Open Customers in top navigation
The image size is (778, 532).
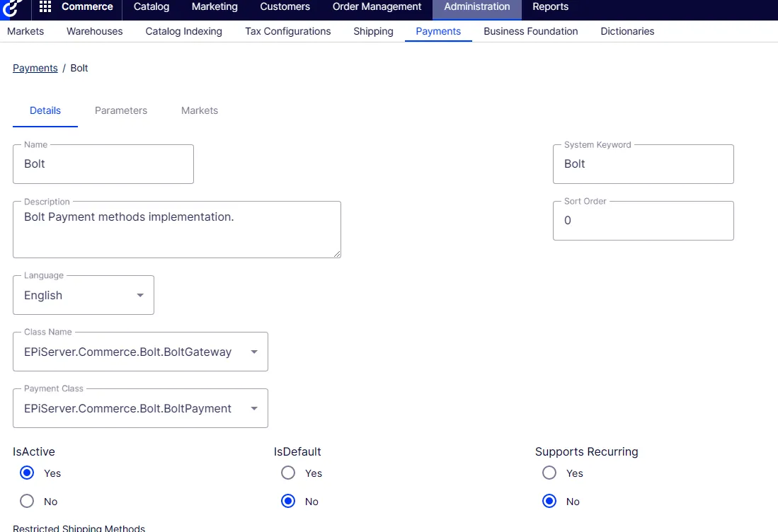pos(285,6)
